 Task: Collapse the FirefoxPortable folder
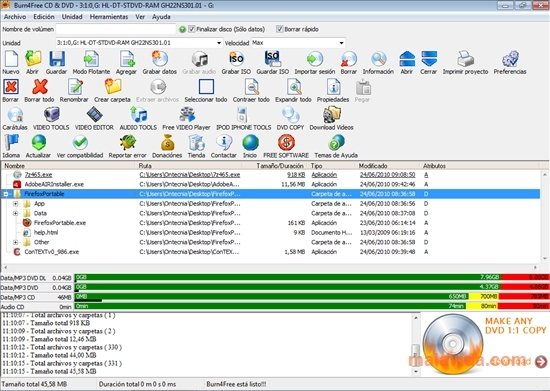point(6,194)
